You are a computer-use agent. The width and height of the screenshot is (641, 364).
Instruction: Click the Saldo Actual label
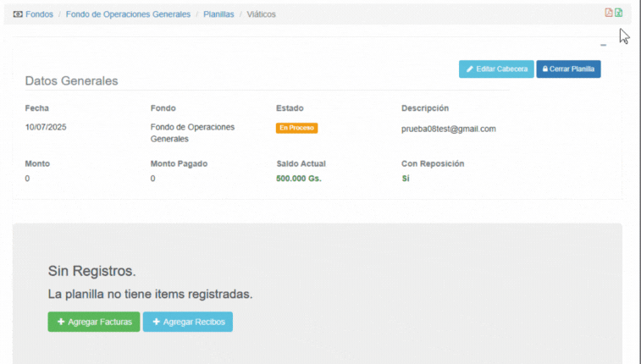point(301,164)
